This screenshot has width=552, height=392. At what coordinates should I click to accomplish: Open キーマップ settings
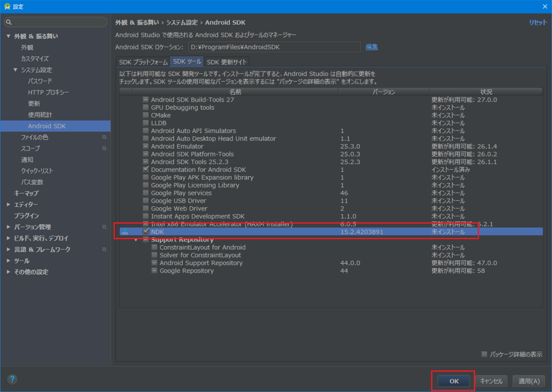pyautogui.click(x=26, y=193)
